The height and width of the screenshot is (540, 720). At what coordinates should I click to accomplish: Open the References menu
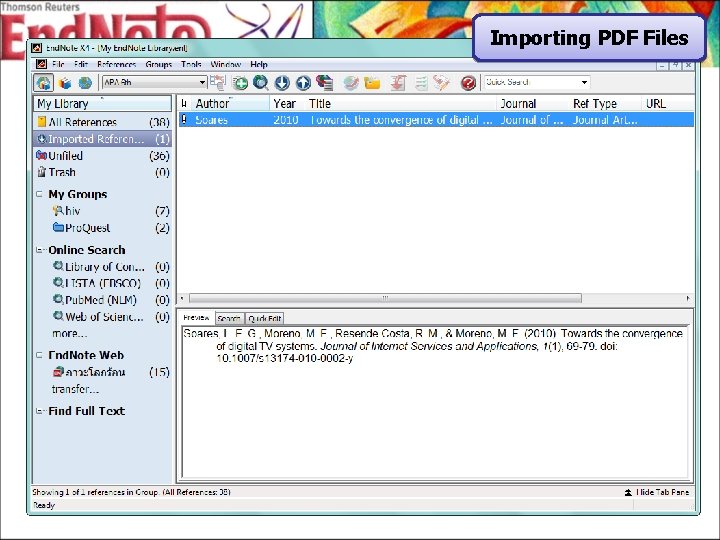point(117,64)
